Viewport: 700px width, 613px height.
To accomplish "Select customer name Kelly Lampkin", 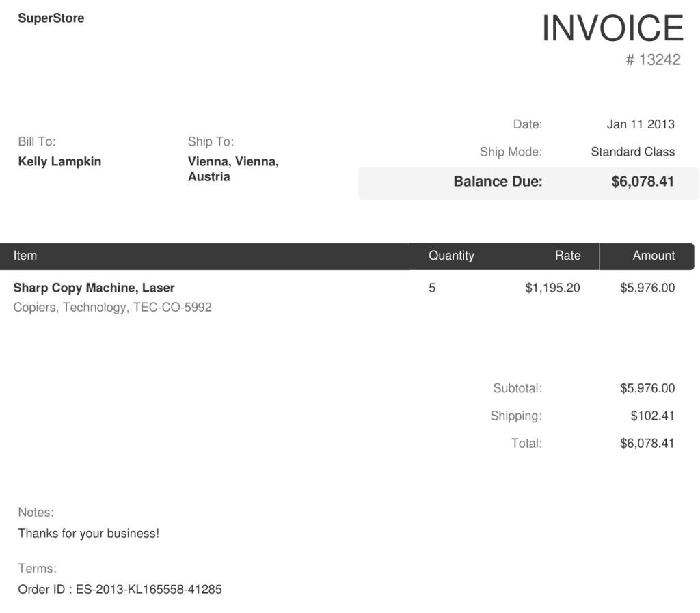I will coord(59,162).
